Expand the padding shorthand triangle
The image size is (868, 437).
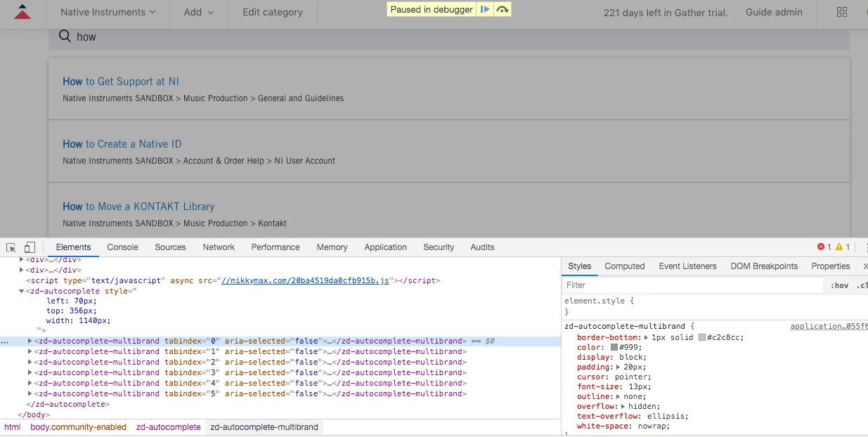tap(618, 367)
